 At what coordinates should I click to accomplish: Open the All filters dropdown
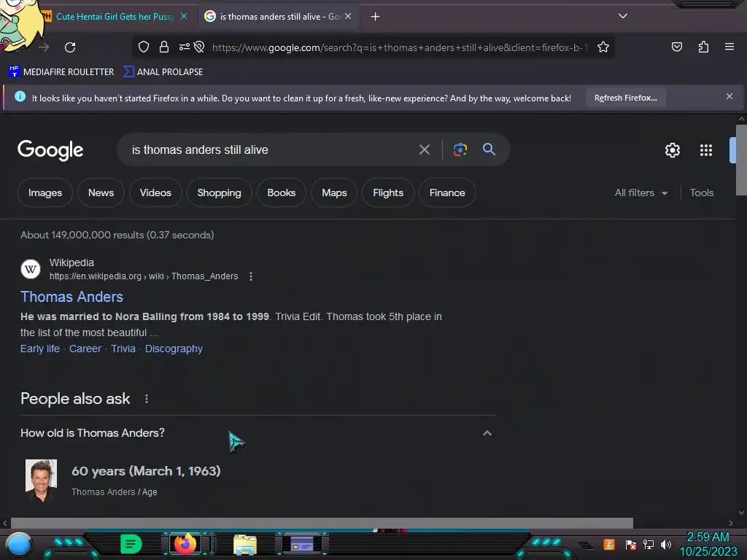click(x=640, y=192)
